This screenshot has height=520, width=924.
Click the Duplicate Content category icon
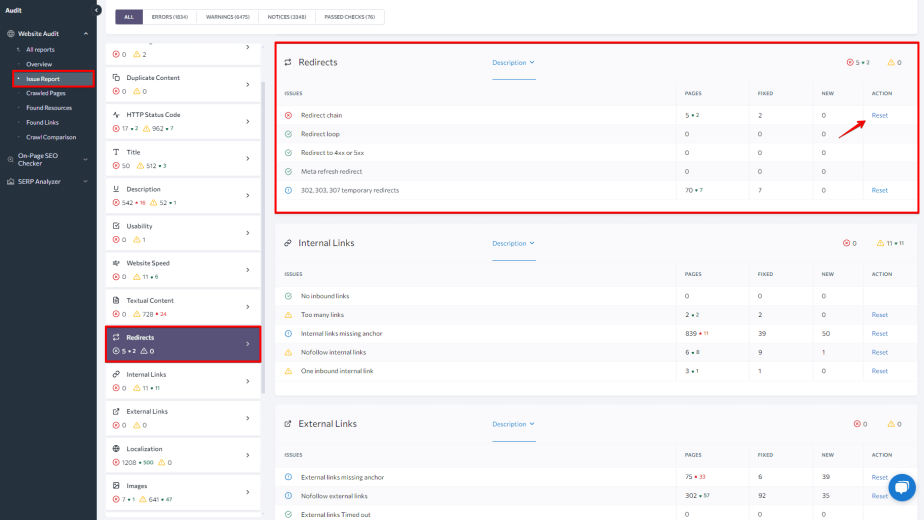[x=116, y=77]
